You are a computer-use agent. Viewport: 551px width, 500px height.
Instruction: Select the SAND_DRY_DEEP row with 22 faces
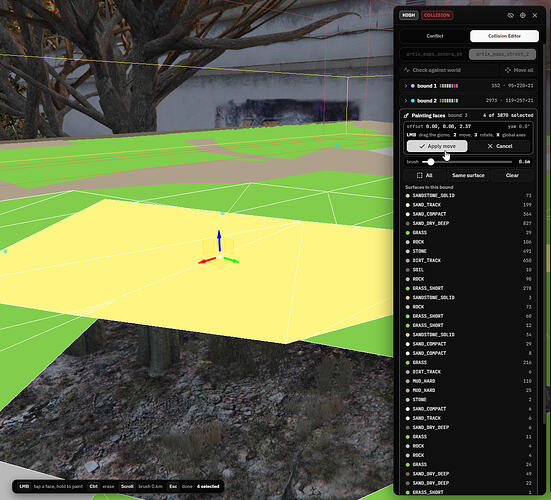coord(468,483)
